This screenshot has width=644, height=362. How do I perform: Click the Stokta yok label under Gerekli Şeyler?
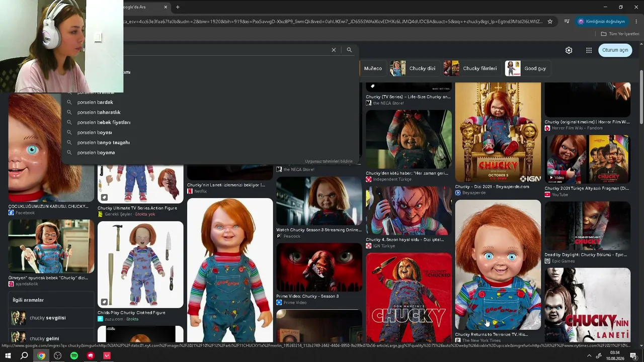[145, 214]
